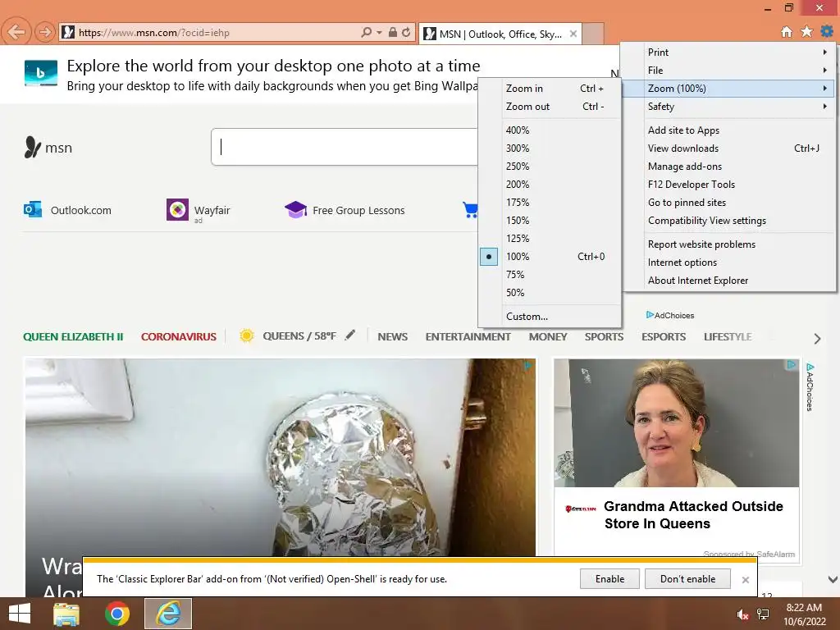Screen dimensions: 840x630
Task: Show more news categories chevron
Action: click(x=817, y=339)
